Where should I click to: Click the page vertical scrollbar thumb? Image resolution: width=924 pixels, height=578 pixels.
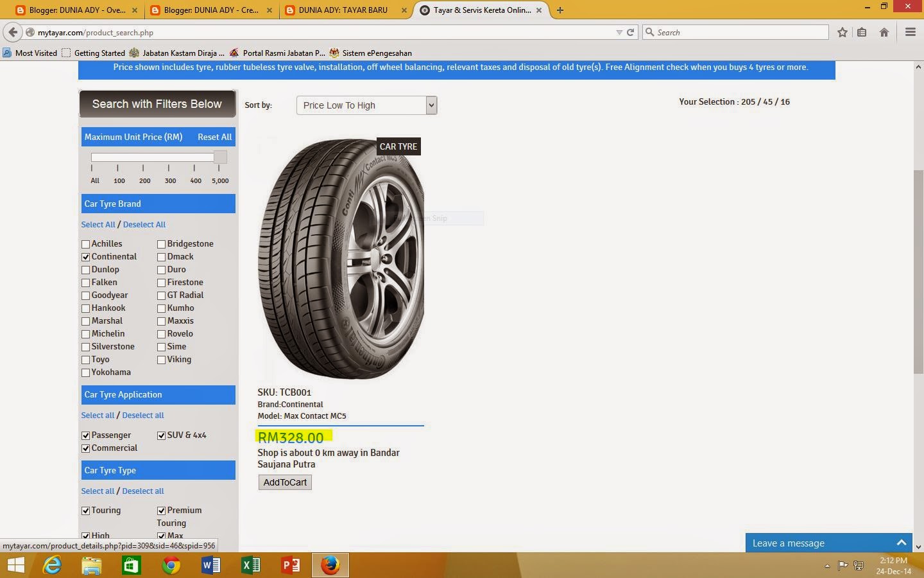pyautogui.click(x=918, y=271)
